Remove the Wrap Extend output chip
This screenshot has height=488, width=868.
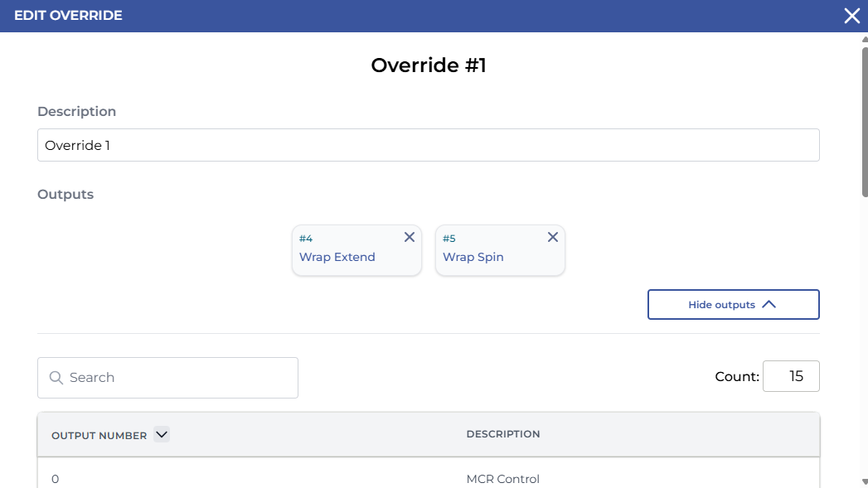(x=410, y=238)
